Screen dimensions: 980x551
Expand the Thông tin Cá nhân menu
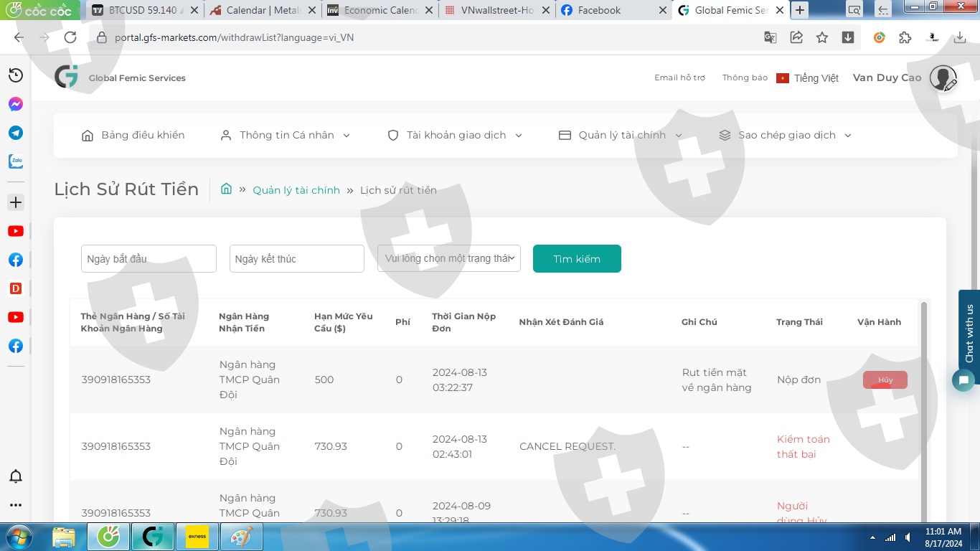(x=285, y=135)
